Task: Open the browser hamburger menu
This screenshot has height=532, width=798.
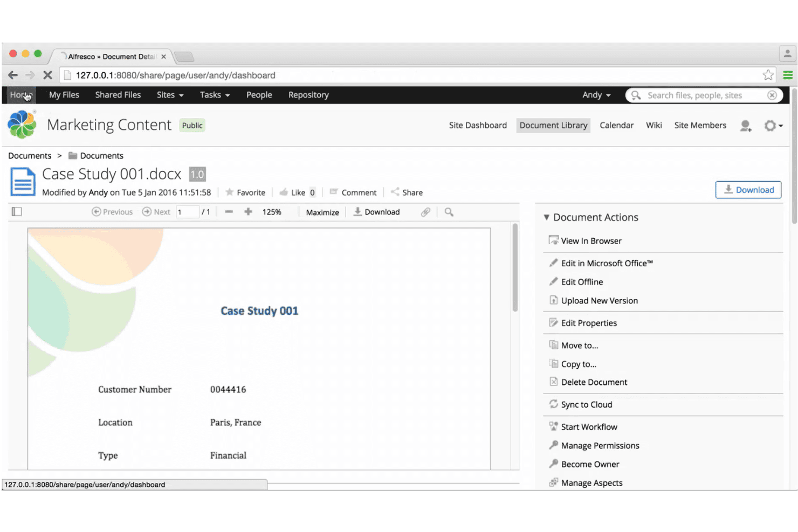Action: [x=788, y=75]
